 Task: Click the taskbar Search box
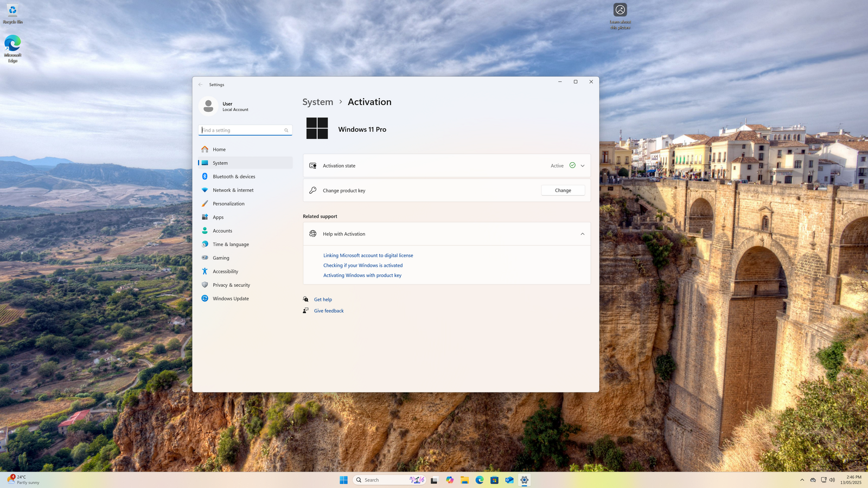389,480
